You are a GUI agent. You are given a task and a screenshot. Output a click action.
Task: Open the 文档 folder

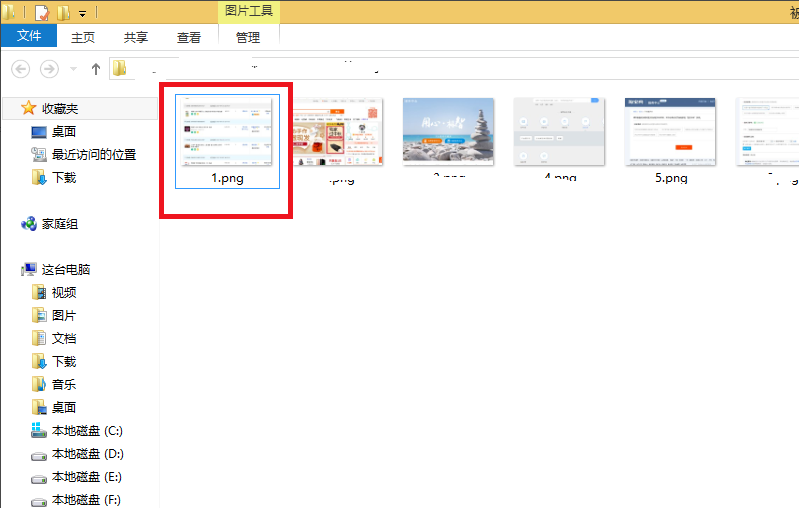point(64,338)
